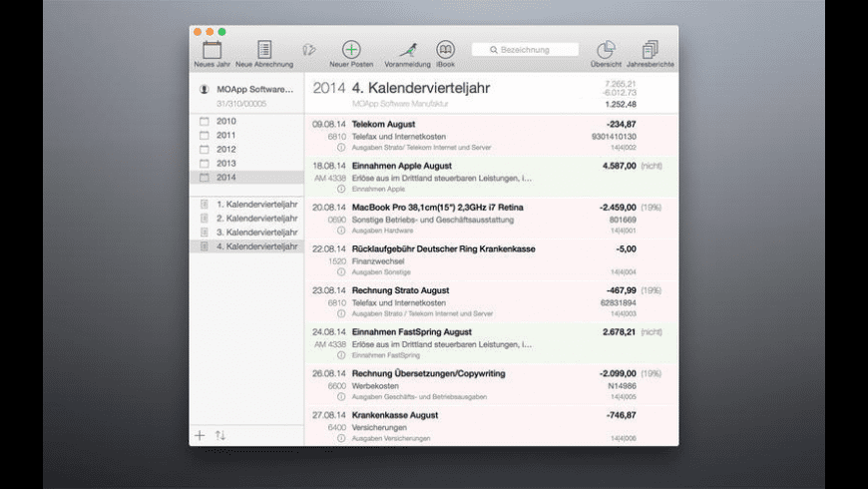
Task: Open info icon for Krankenkasse August
Action: coord(341,438)
